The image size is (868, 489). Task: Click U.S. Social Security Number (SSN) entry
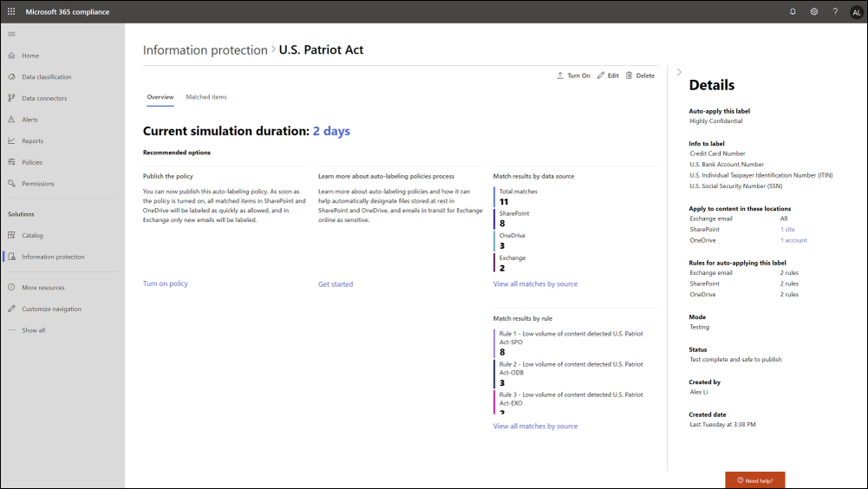(x=735, y=186)
